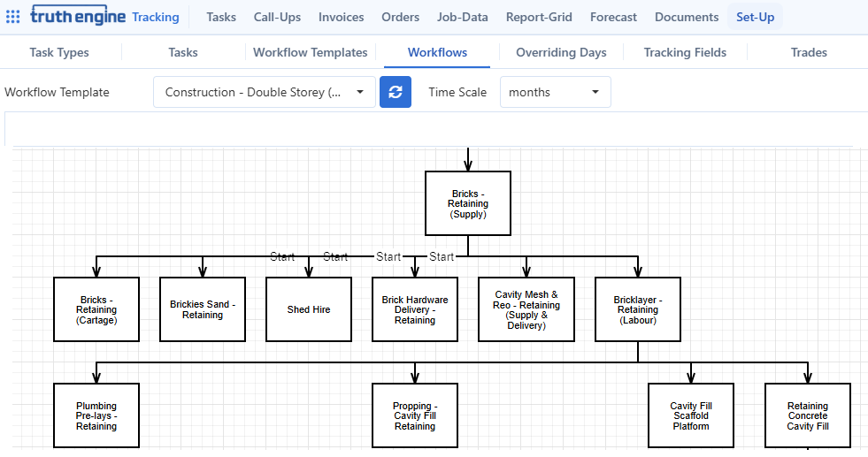The height and width of the screenshot is (457, 868).
Task: Click the blue refresh workflow button
Action: (396, 92)
